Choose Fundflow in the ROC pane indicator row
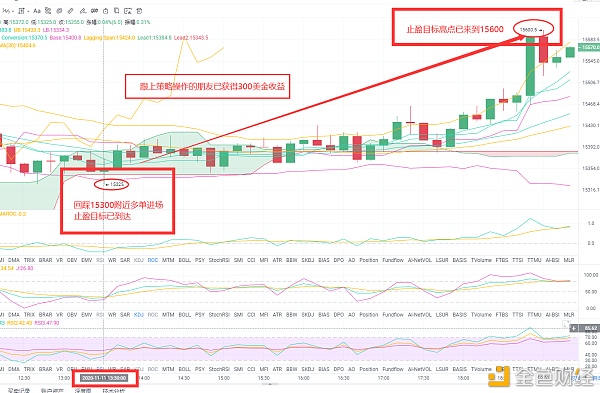Image resolution: width=600 pixels, height=393 pixels. pos(393,260)
